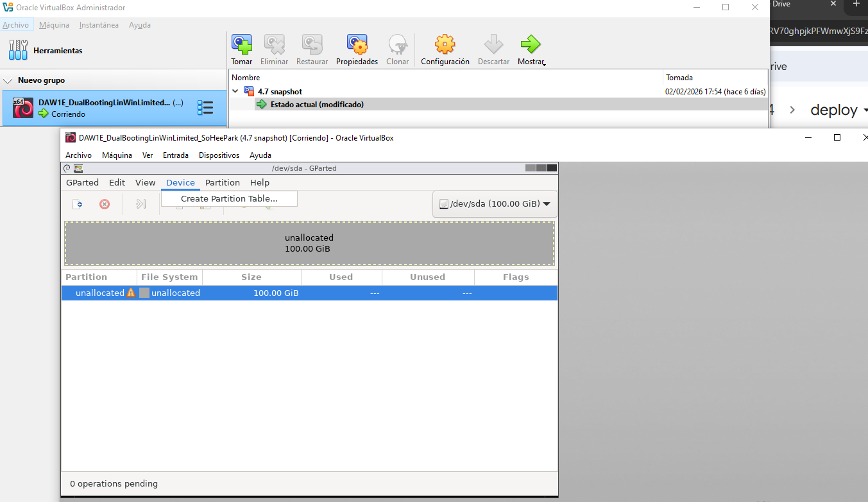This screenshot has width=868, height=502.
Task: Click the Flags column header
Action: click(516, 277)
